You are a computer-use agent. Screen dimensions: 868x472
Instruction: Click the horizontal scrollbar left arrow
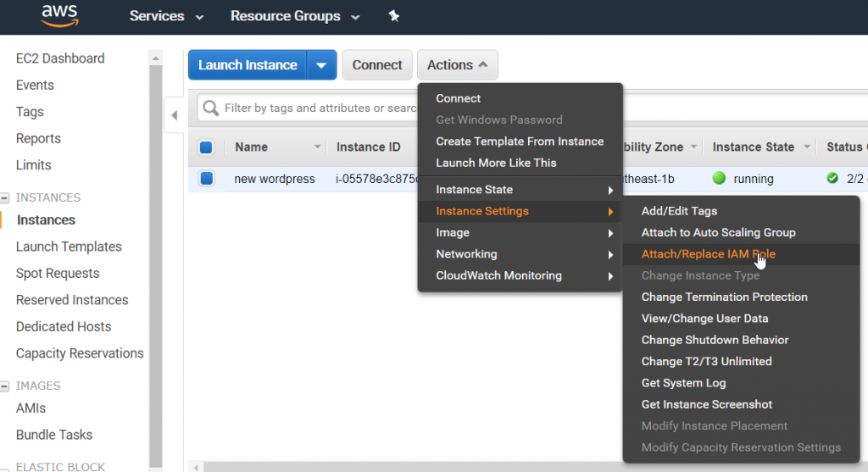click(x=196, y=468)
